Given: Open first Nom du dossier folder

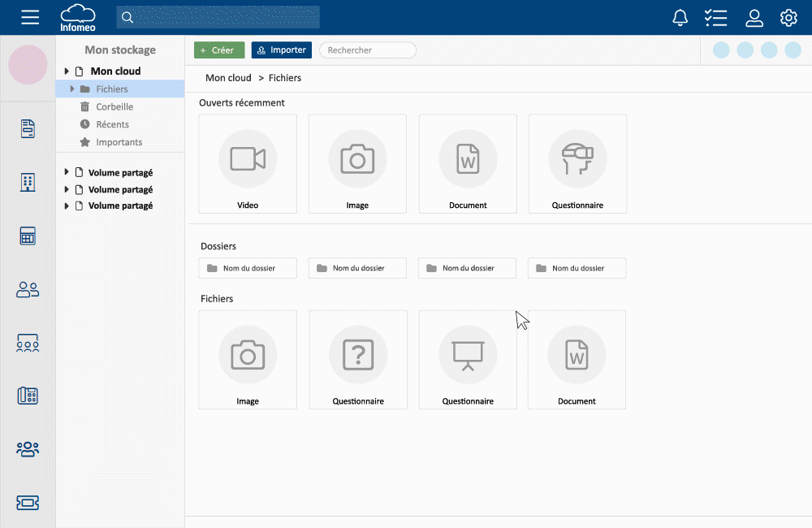Looking at the screenshot, I should click(x=248, y=268).
